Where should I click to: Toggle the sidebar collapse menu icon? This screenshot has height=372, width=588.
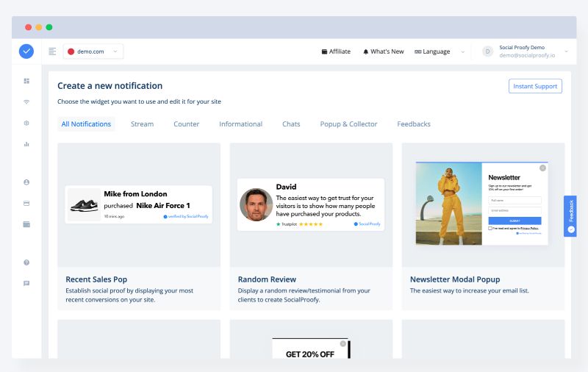click(52, 51)
